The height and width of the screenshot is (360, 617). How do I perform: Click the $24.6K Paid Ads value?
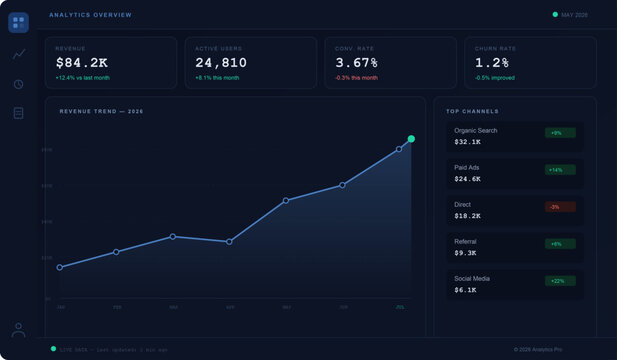point(467,179)
